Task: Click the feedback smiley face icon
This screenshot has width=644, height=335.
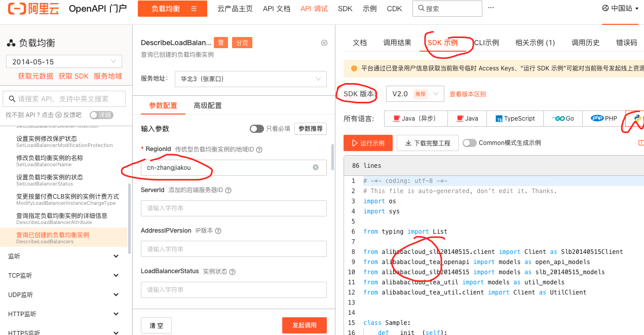Action: coord(324,43)
